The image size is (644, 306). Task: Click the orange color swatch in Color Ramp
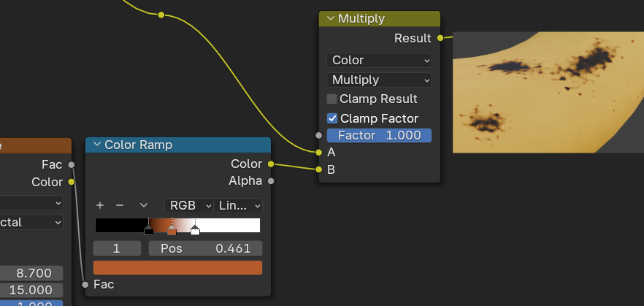[x=177, y=267]
